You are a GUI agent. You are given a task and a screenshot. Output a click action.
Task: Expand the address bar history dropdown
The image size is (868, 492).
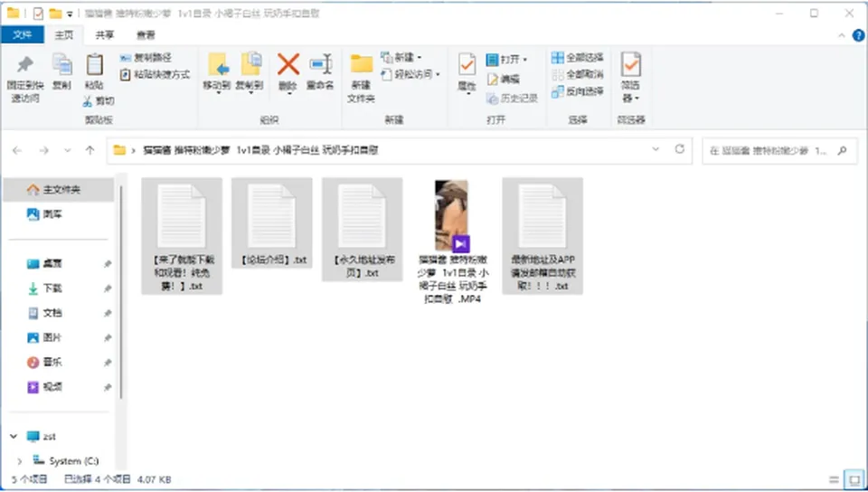click(656, 149)
